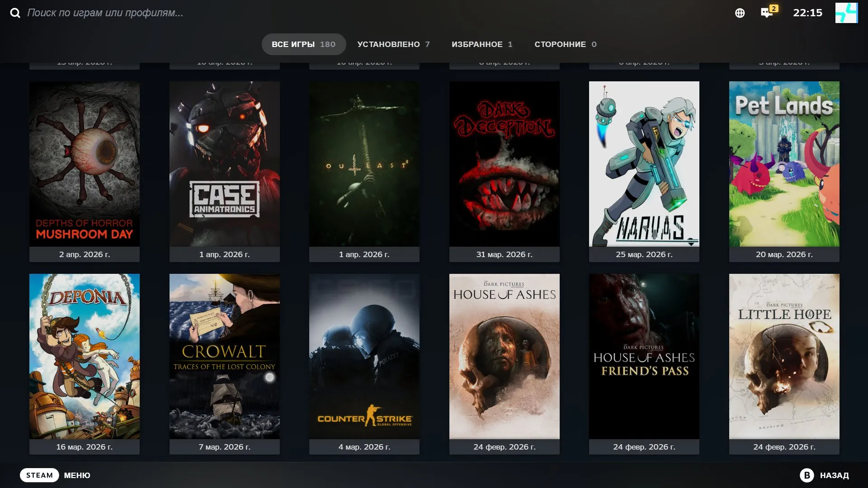The image size is (868, 488).
Task: Open Crowalt Traces of Lost Colony cover
Action: 225,357
